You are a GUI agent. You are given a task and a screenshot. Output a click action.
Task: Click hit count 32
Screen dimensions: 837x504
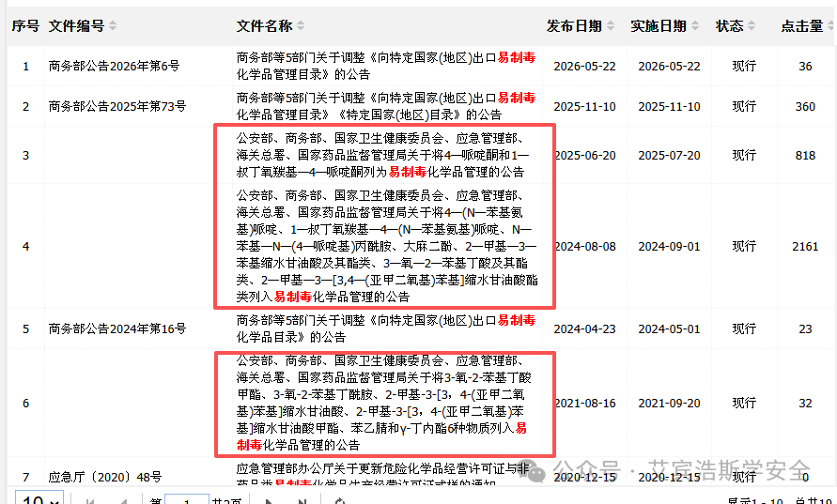coord(805,403)
